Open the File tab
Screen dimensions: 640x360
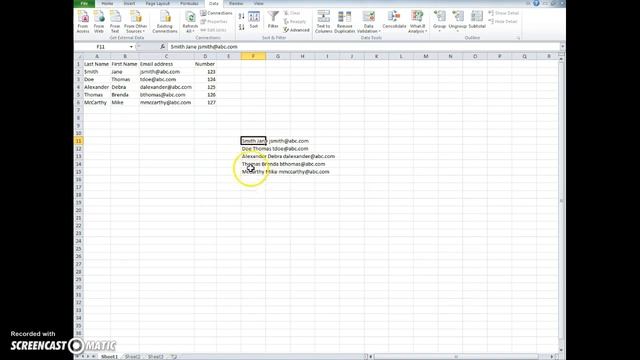pos(84,3)
